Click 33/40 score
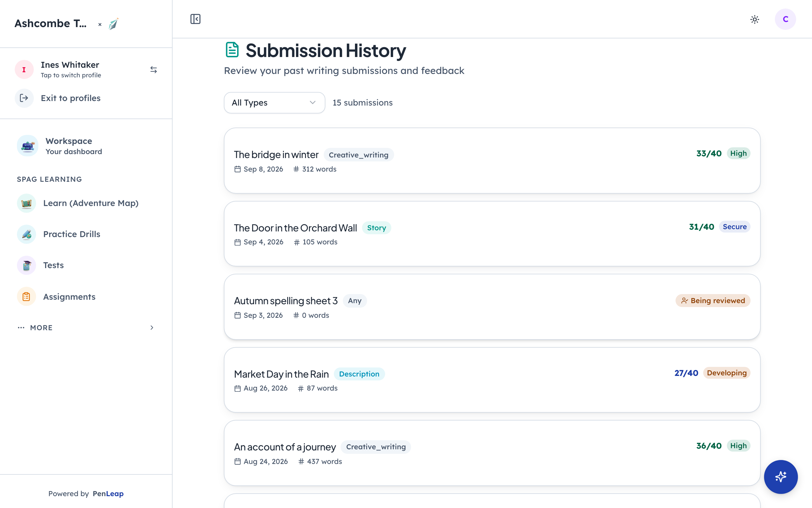 click(x=709, y=154)
